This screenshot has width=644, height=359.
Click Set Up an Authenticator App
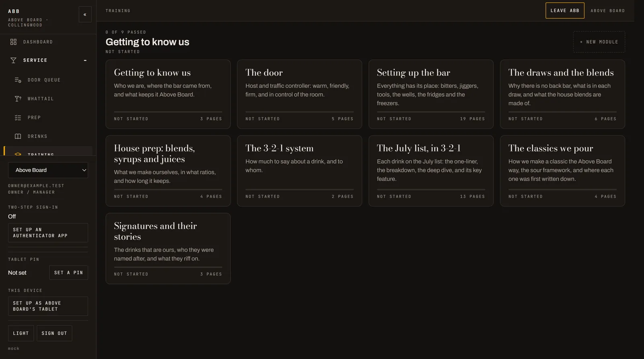pos(48,233)
